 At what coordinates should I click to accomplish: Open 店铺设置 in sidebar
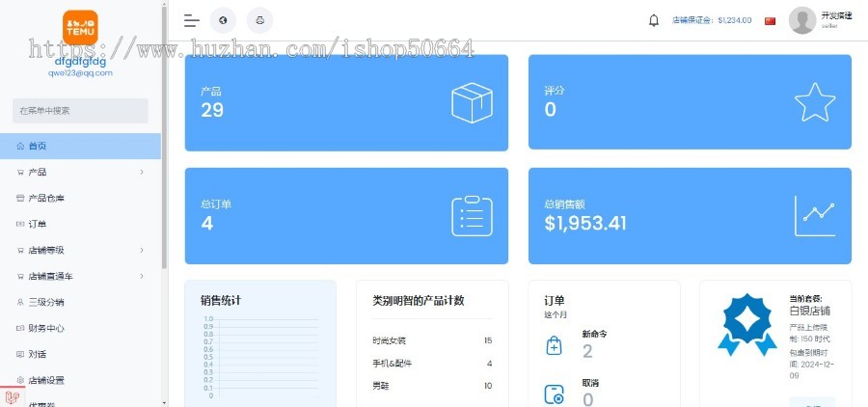pos(80,380)
